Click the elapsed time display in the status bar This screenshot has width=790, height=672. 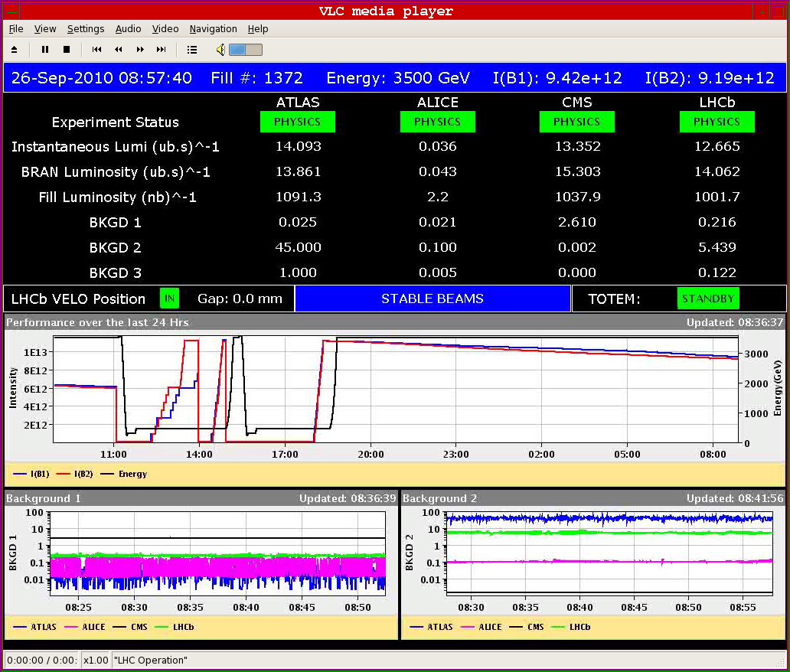(42, 660)
